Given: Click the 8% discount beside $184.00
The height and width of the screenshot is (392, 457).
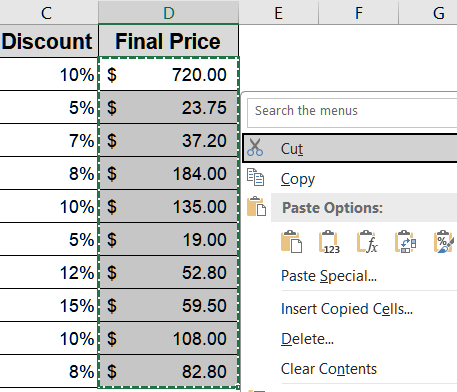Looking at the screenshot, I should click(x=49, y=173).
